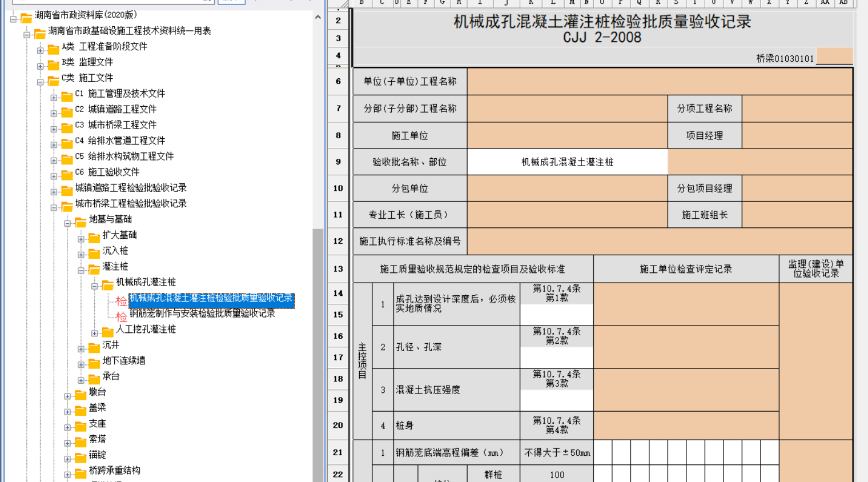Expand the 沉井 tree node
The width and height of the screenshot is (868, 482).
81,349
